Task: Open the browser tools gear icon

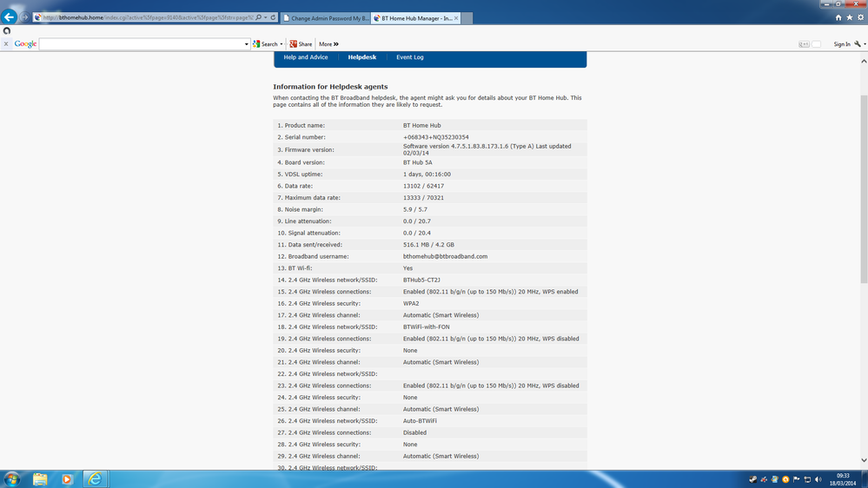Action: click(x=860, y=17)
